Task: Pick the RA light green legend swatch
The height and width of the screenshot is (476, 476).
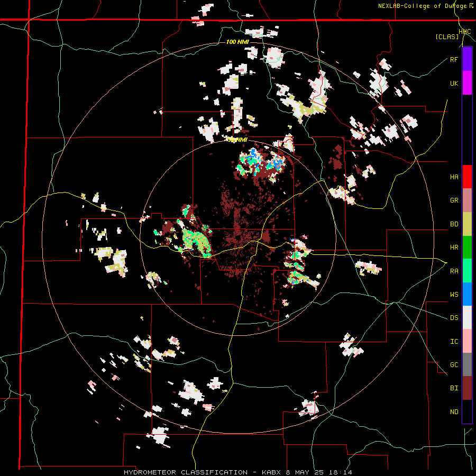Action: [467, 271]
